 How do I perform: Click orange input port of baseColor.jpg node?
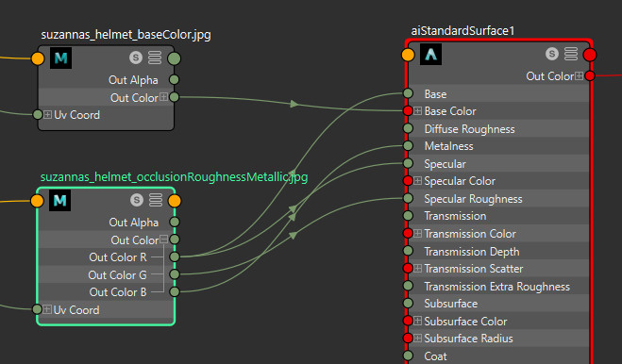38,58
